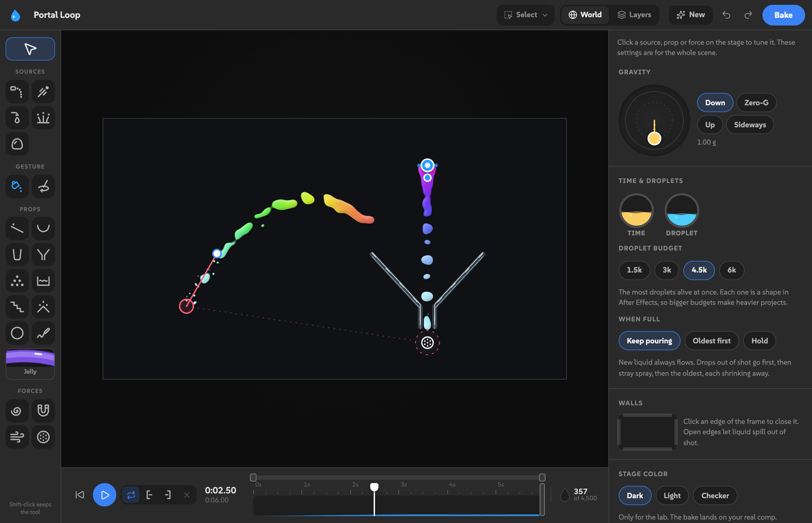Screen dimensions: 812x523
Task: Select the straight line prop
Action: coord(17,228)
